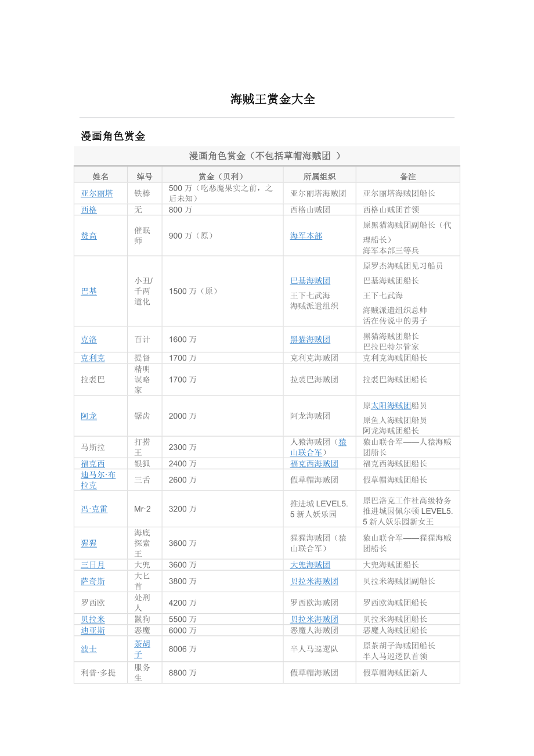Click the 茶胡子 nickname link
This screenshot has height=756, width=534.
[142, 649]
